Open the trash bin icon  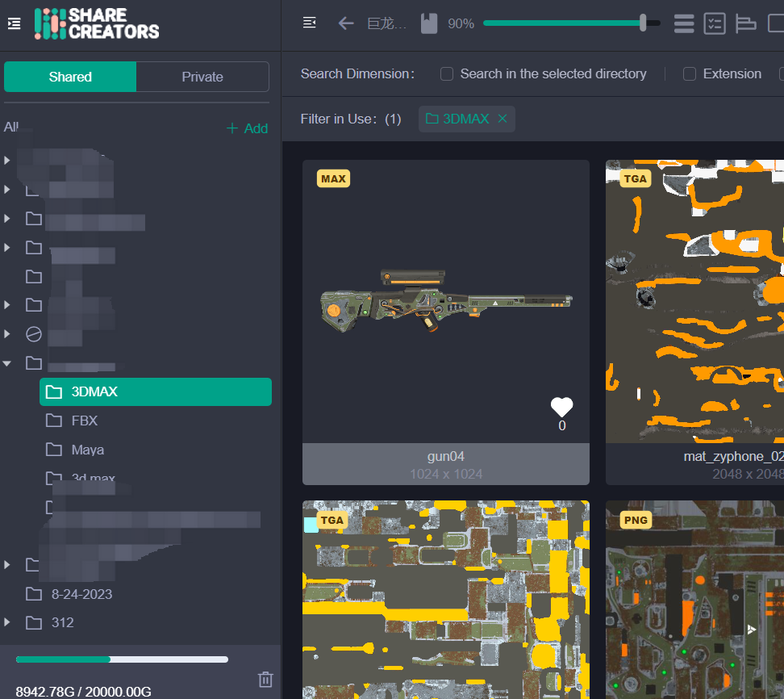click(x=265, y=679)
